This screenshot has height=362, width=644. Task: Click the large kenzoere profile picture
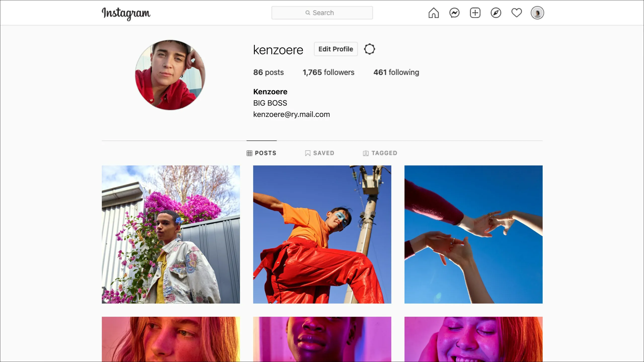(x=170, y=75)
